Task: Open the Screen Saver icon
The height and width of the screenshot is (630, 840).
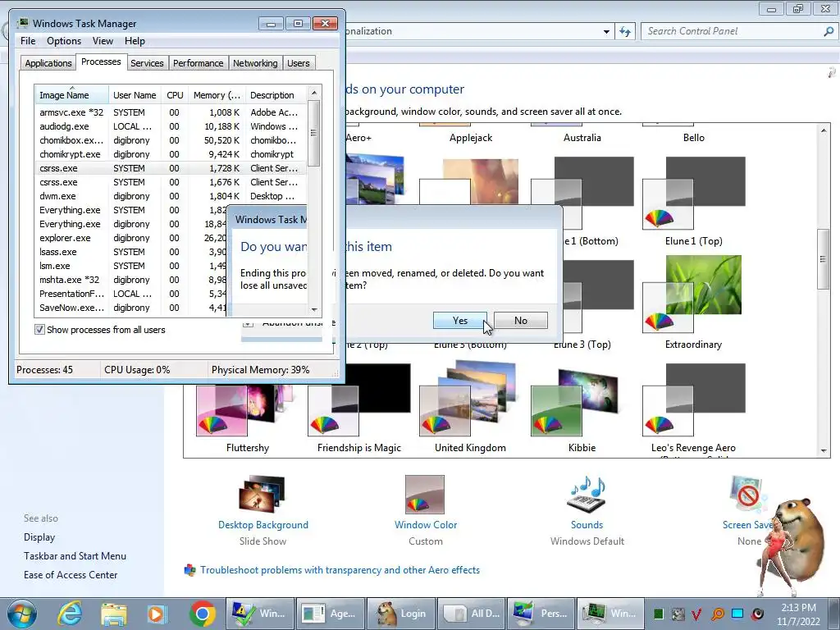Action: point(747,494)
